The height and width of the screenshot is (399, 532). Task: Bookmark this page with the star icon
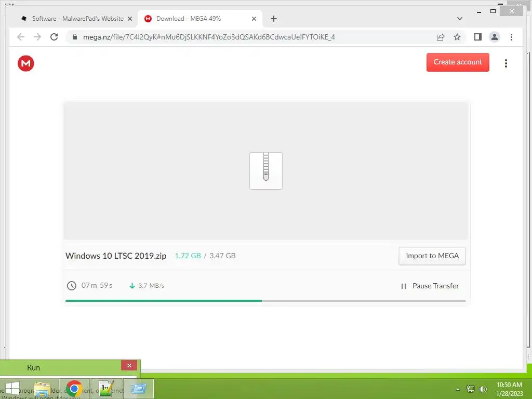(457, 37)
